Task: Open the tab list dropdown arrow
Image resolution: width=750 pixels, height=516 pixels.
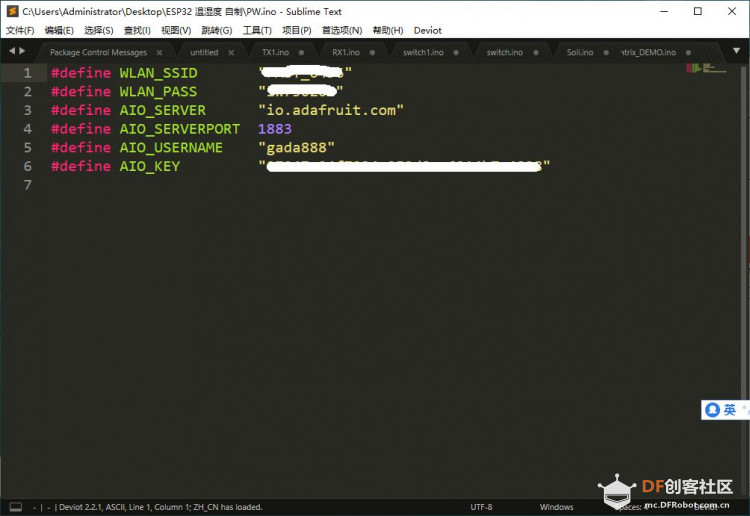Action: [x=736, y=51]
